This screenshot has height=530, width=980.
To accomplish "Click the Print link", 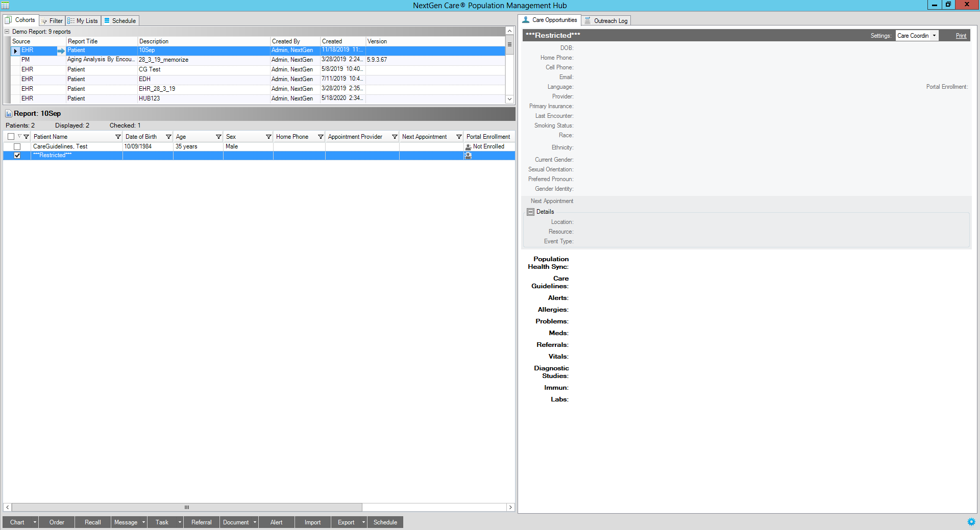I will coord(961,36).
